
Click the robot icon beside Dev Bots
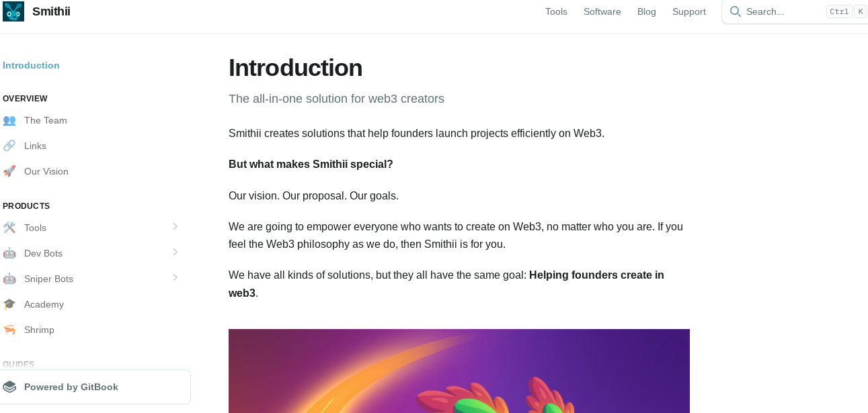[9, 253]
